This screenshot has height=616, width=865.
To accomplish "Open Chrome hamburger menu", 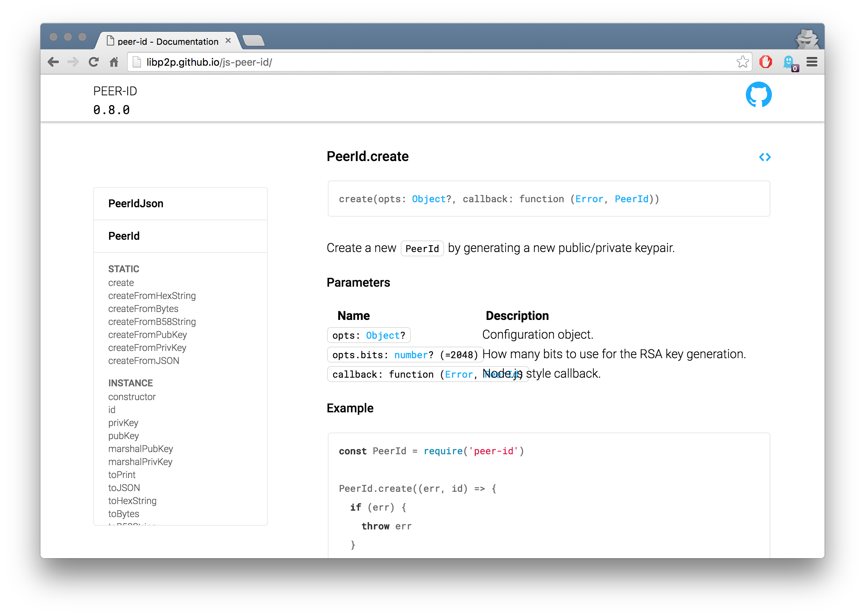I will pos(812,62).
